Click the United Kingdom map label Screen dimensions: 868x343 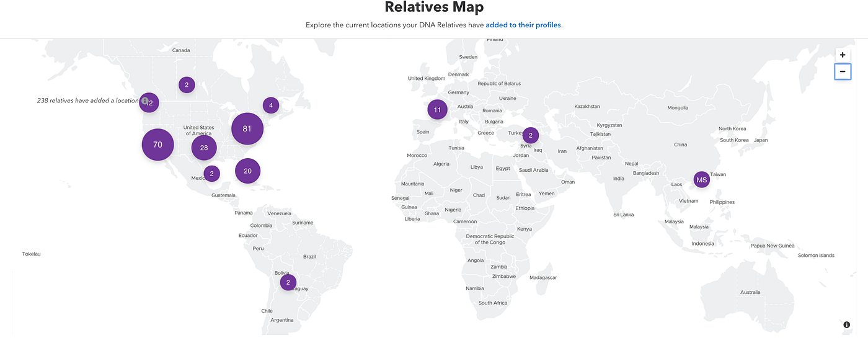[427, 79]
